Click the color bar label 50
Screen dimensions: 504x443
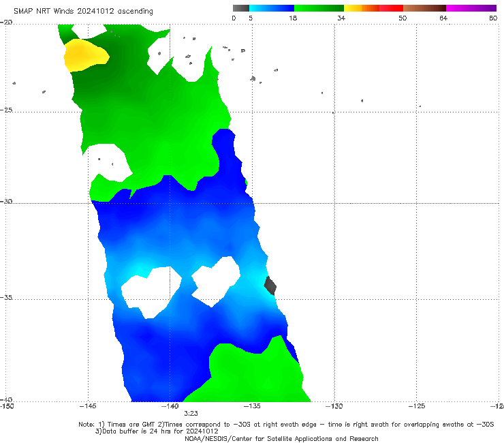[403, 18]
